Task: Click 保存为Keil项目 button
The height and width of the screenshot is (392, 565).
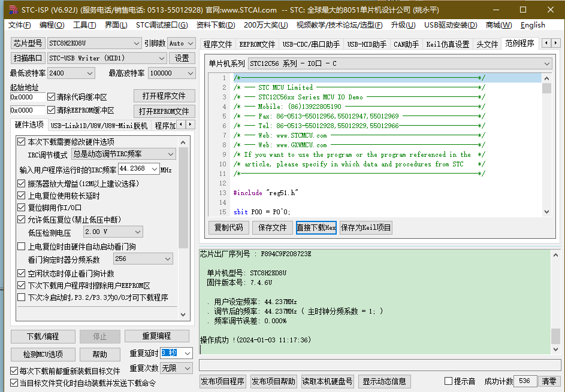Action: point(365,227)
